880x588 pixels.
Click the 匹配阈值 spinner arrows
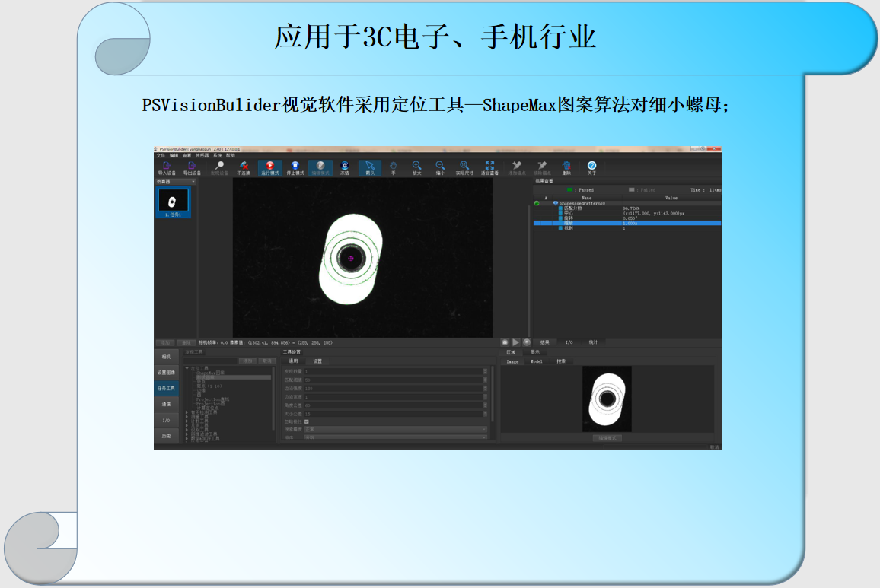[485, 380]
